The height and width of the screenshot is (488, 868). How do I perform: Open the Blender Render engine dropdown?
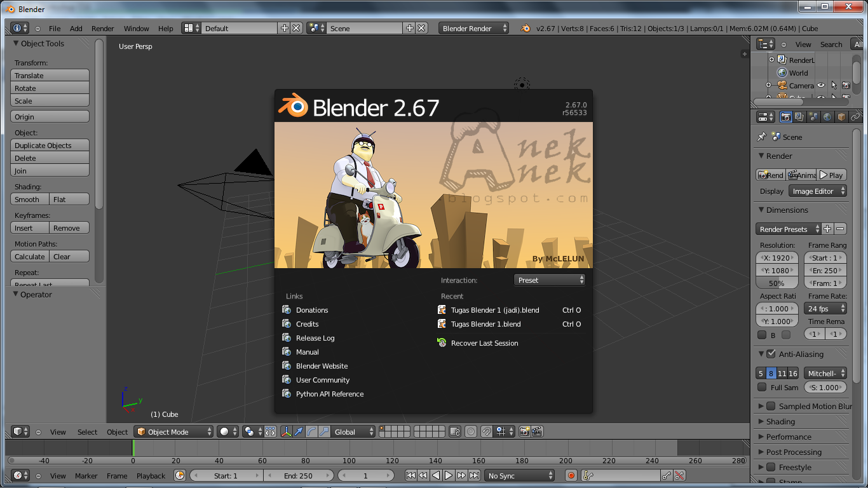(x=473, y=28)
